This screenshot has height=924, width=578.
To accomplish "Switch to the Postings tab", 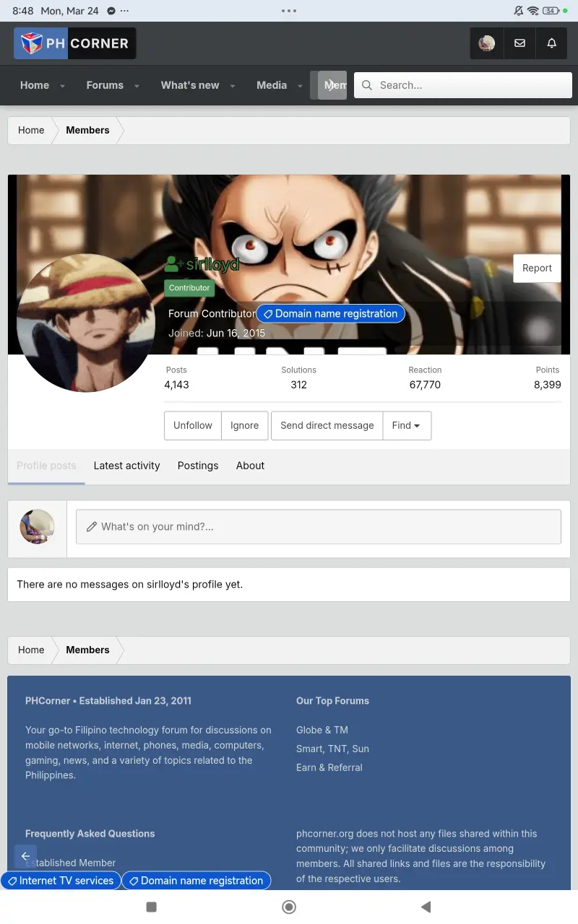I will pos(198,466).
